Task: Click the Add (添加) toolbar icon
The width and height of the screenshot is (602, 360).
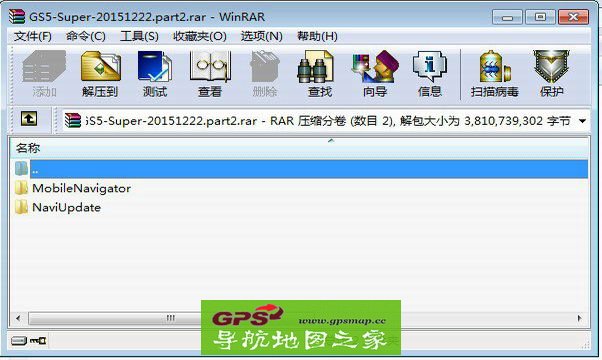Action: 44,74
